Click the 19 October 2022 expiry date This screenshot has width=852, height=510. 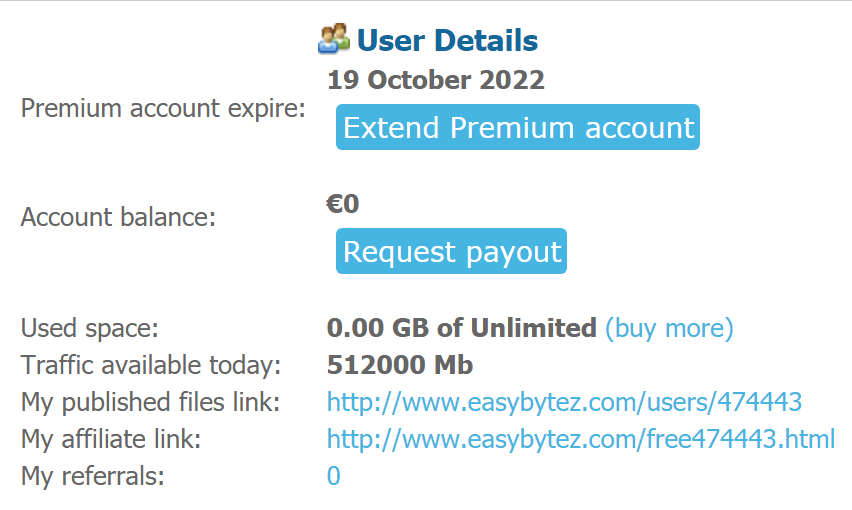coord(435,81)
